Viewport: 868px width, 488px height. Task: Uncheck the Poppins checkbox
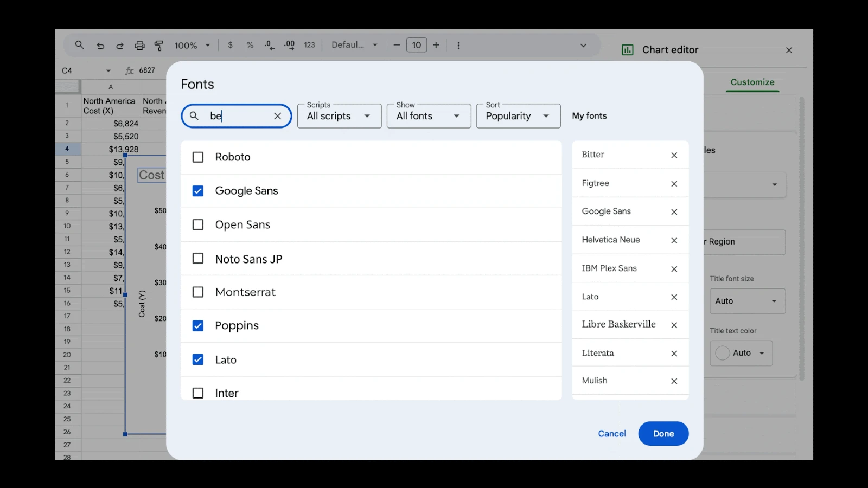click(x=198, y=326)
